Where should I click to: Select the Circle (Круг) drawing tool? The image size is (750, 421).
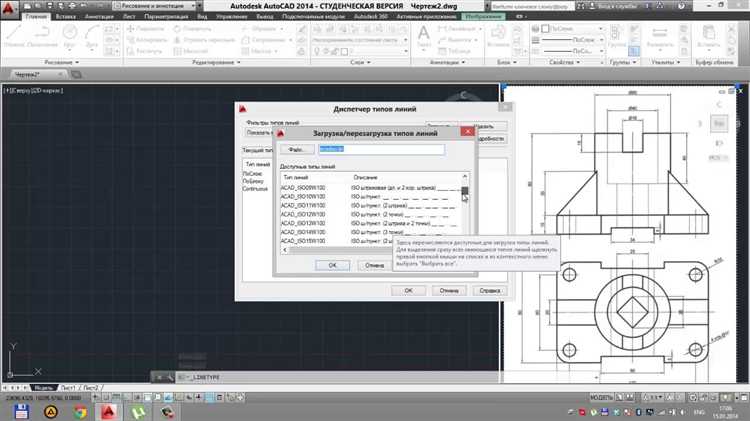coord(70,36)
